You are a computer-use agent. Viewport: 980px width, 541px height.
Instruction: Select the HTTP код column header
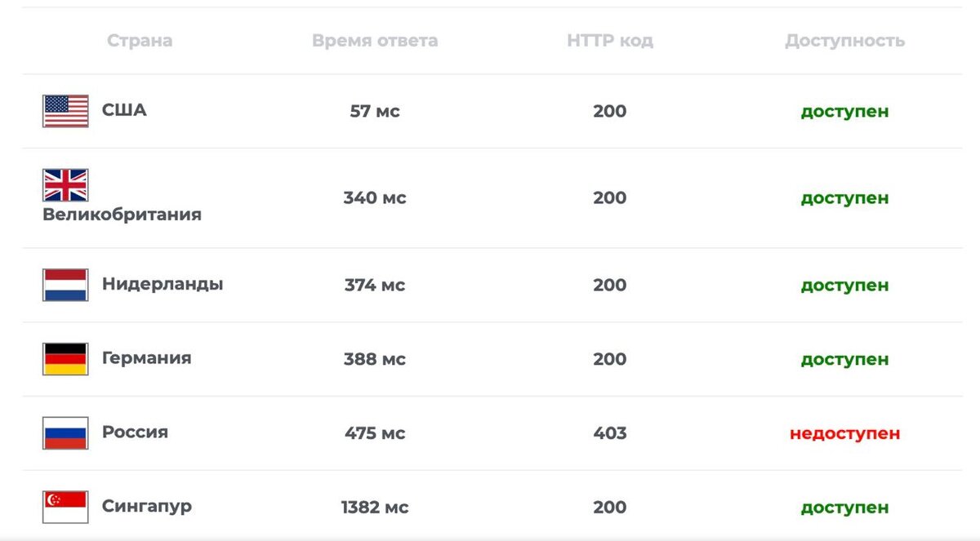coord(610,41)
